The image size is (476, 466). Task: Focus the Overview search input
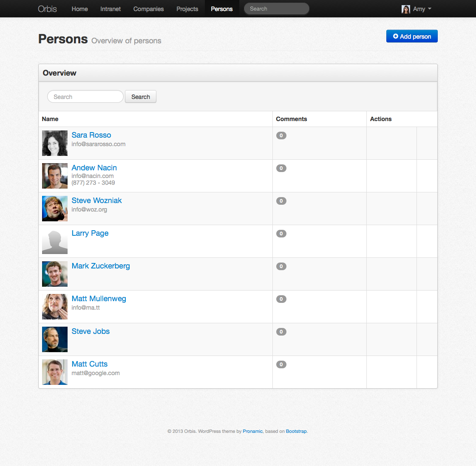coord(85,96)
